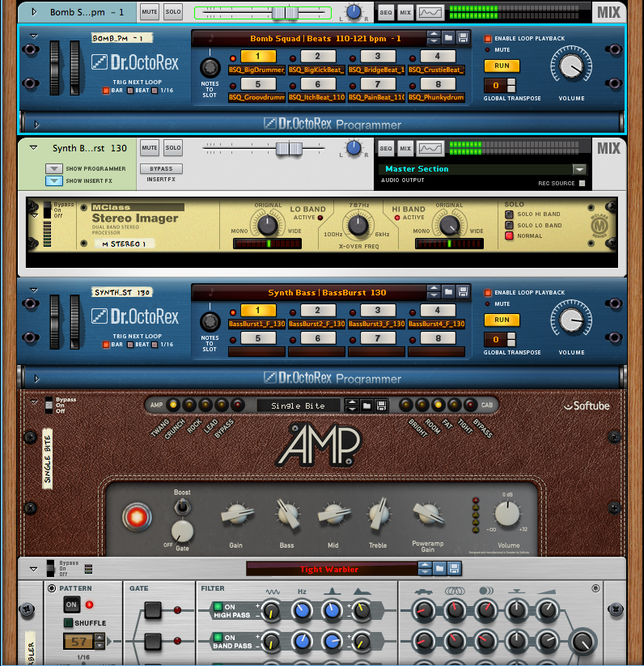Click the Tight Warbler browse patch folder icon
Viewport: 644px width, 666px height.
[x=438, y=569]
